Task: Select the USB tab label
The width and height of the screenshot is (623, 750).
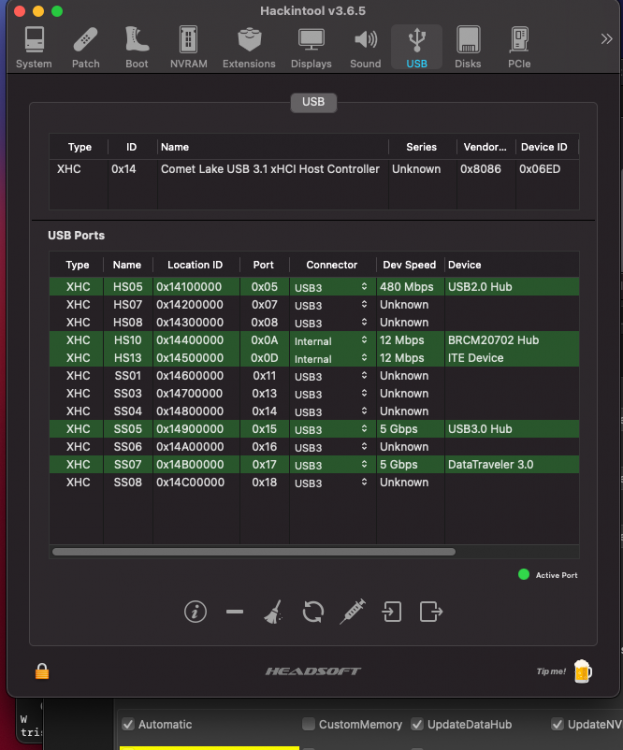Action: coord(313,102)
